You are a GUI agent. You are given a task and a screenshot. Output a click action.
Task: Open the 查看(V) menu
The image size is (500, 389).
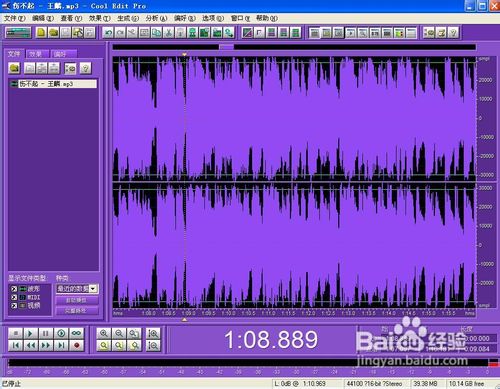(x=71, y=18)
